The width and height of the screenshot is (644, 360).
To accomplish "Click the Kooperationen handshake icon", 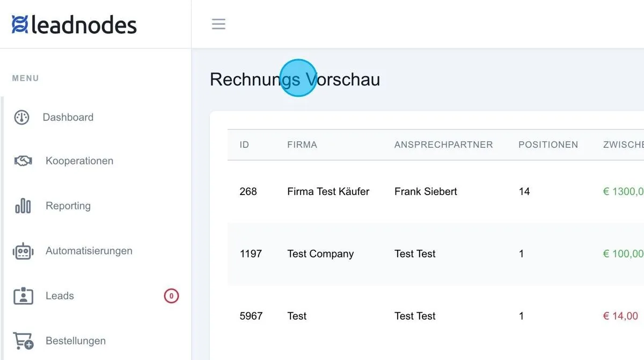I will coord(23,161).
